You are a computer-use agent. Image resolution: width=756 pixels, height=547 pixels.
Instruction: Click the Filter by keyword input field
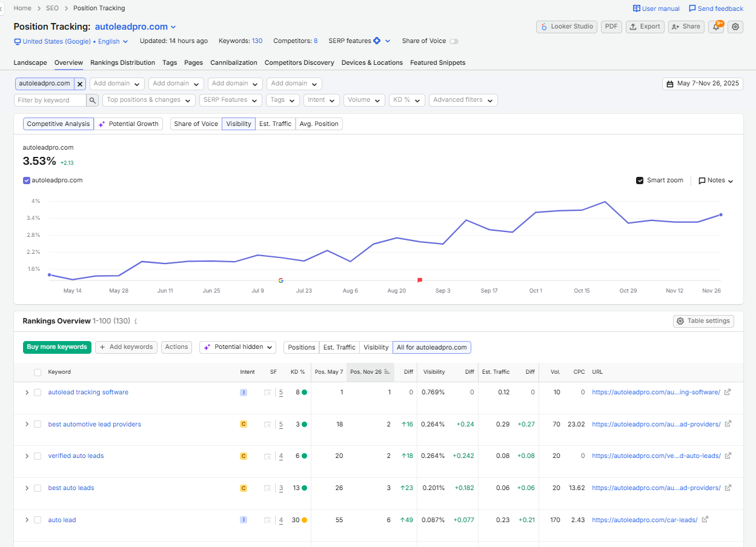(51, 101)
